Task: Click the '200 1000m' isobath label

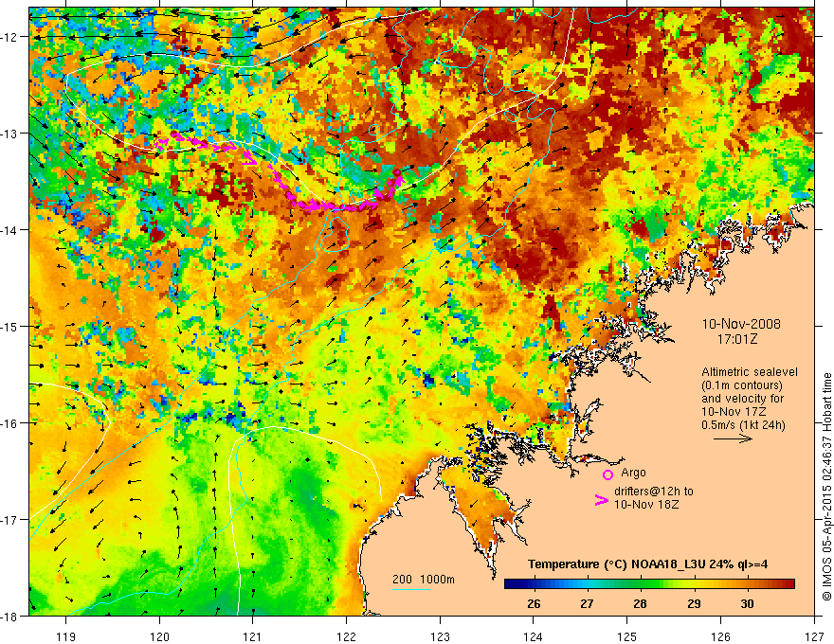Action: click(x=424, y=580)
